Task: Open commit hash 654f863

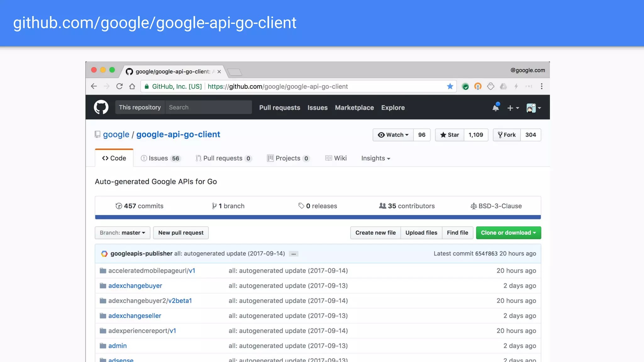Action: pos(486,254)
